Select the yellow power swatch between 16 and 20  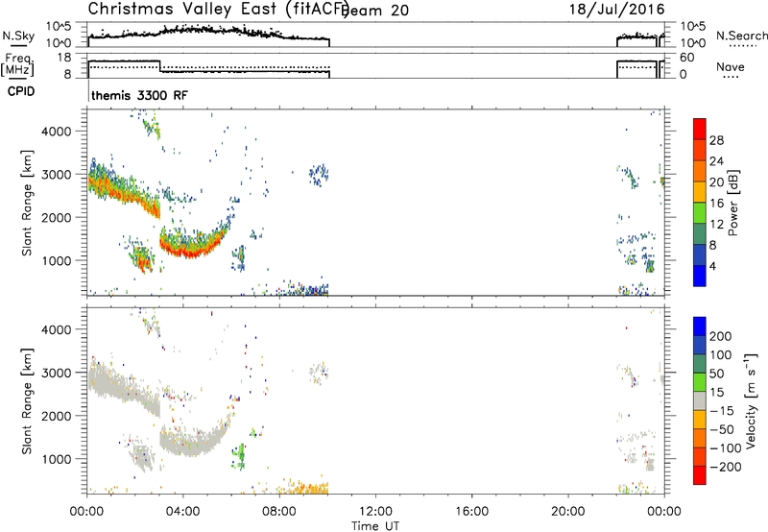[700, 191]
